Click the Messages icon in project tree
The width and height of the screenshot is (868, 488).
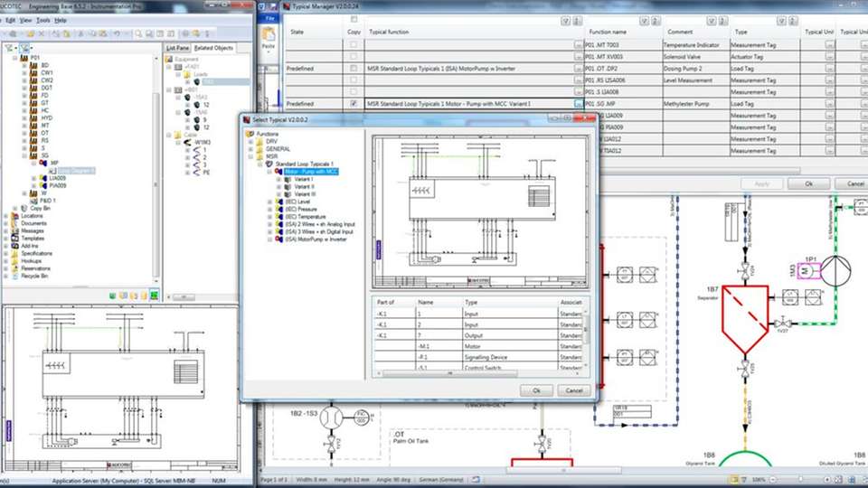tap(15, 230)
